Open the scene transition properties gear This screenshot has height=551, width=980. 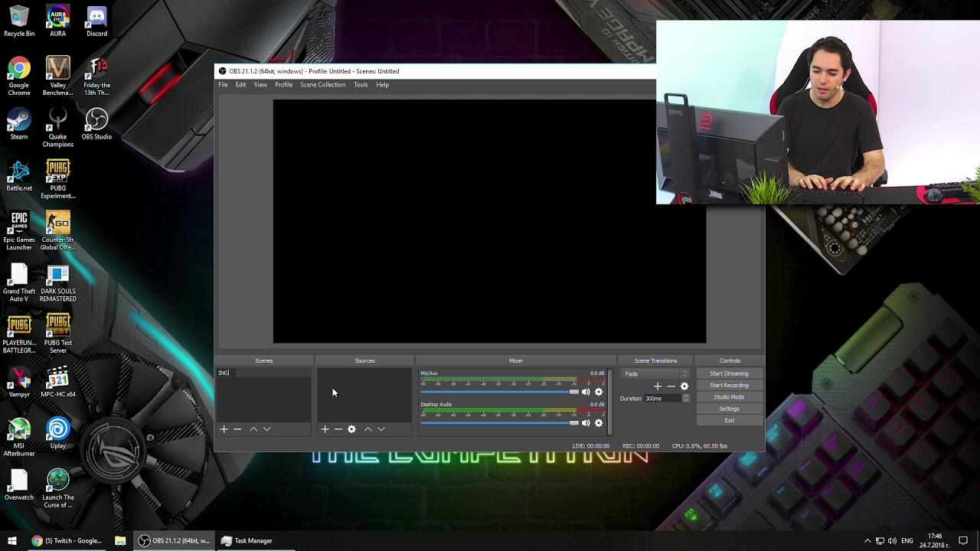tap(684, 386)
